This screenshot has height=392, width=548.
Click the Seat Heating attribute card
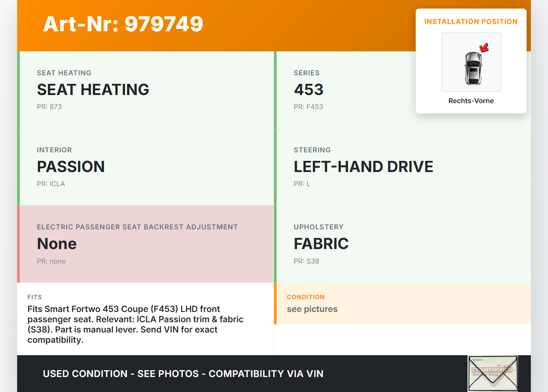pos(146,90)
